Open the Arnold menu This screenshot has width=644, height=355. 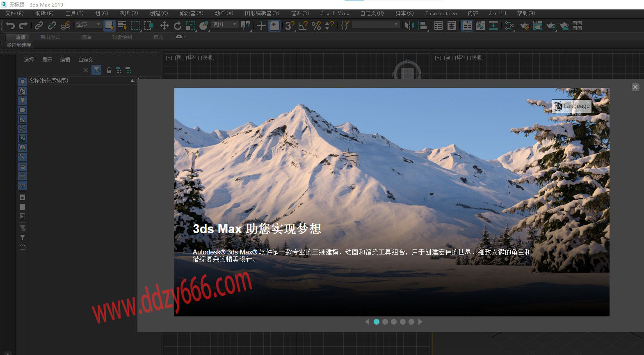pyautogui.click(x=498, y=14)
